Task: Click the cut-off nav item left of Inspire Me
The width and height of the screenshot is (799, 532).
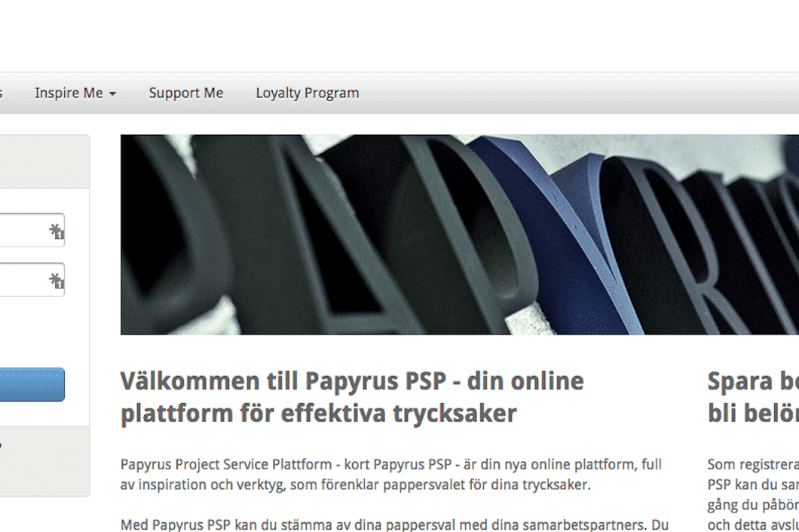Action: [1, 93]
